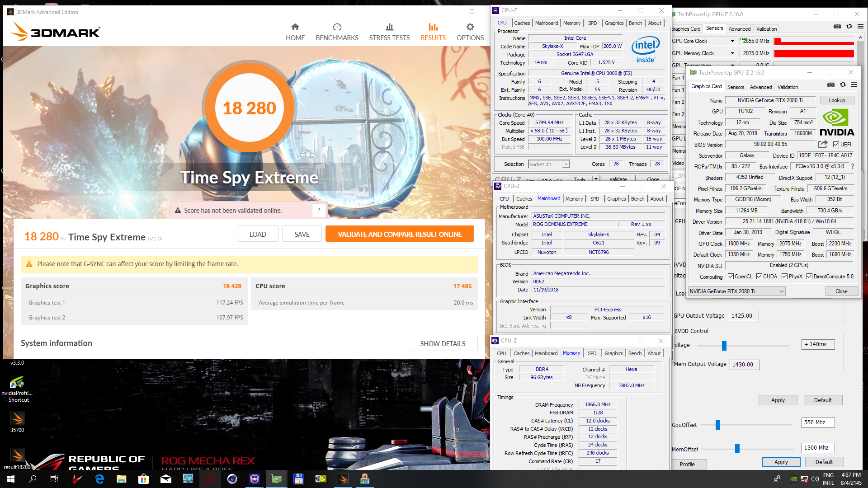Switch to Sensors tab in front GPU-Z
This screenshot has height=488, width=868.
click(736, 87)
